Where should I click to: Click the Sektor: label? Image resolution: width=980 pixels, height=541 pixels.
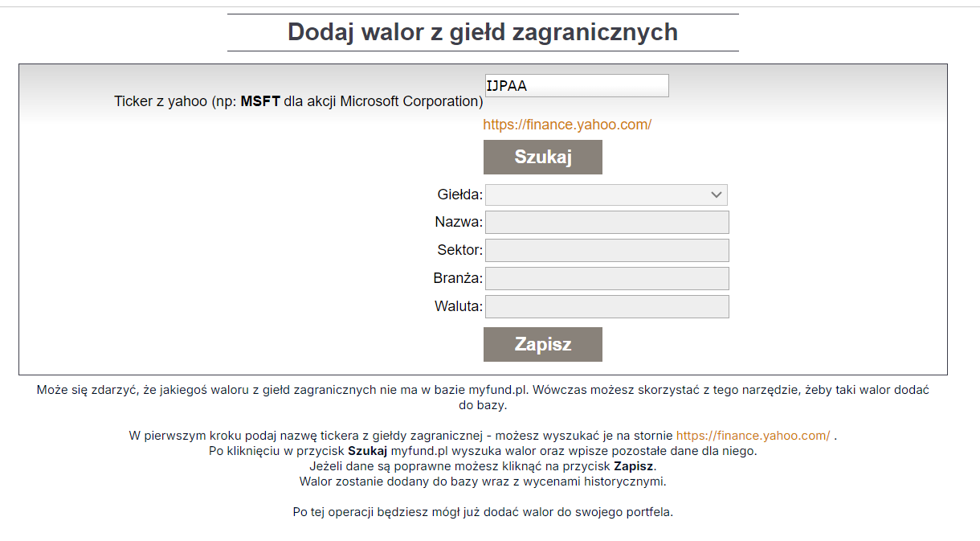(x=460, y=250)
